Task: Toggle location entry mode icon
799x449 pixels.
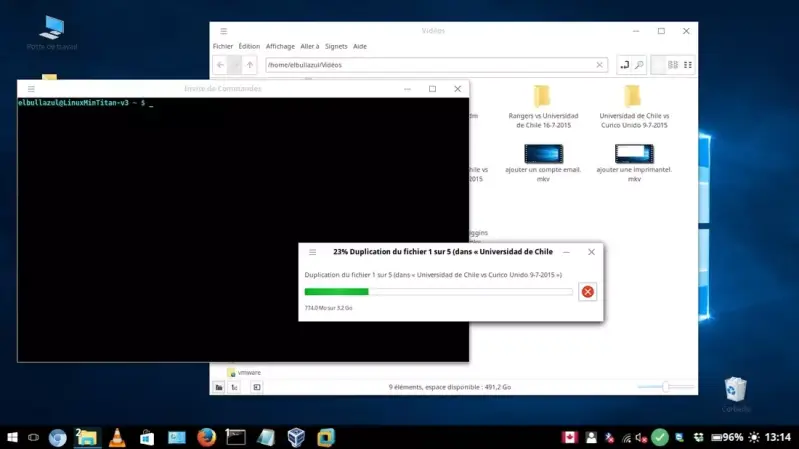Action: tap(624, 65)
